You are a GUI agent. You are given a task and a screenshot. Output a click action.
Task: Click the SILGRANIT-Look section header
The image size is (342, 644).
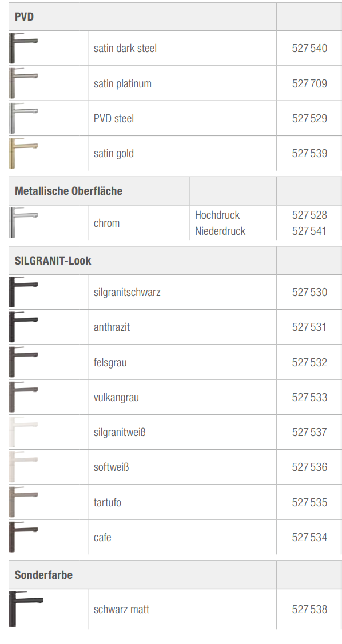pos(53,261)
